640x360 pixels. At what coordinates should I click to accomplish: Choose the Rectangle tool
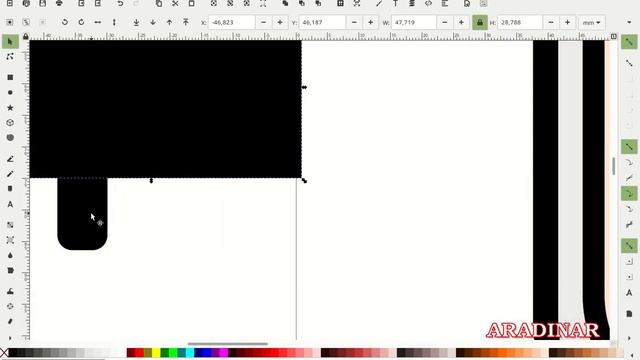coord(10,77)
